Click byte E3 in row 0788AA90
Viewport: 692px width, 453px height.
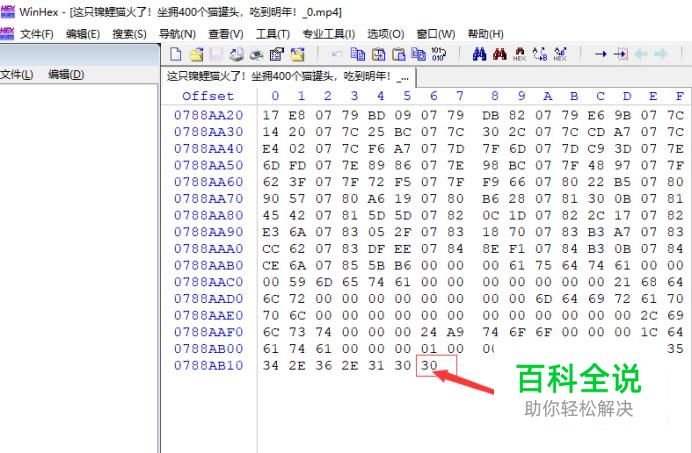point(271,232)
